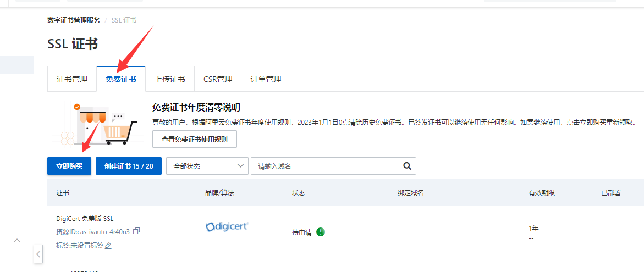Click the shopping cart banner illustration
This screenshot has width=644, height=272.
(98, 123)
